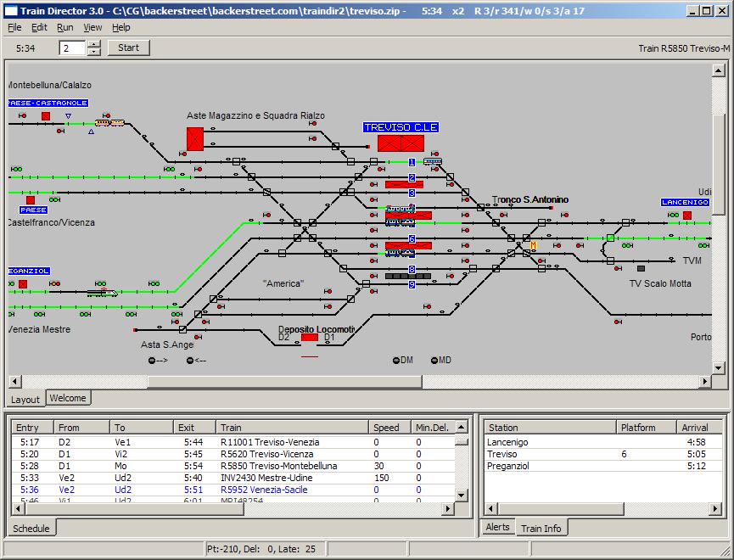The width and height of the screenshot is (734, 560).
Task: Switch to the Welcome tab
Action: [68, 398]
